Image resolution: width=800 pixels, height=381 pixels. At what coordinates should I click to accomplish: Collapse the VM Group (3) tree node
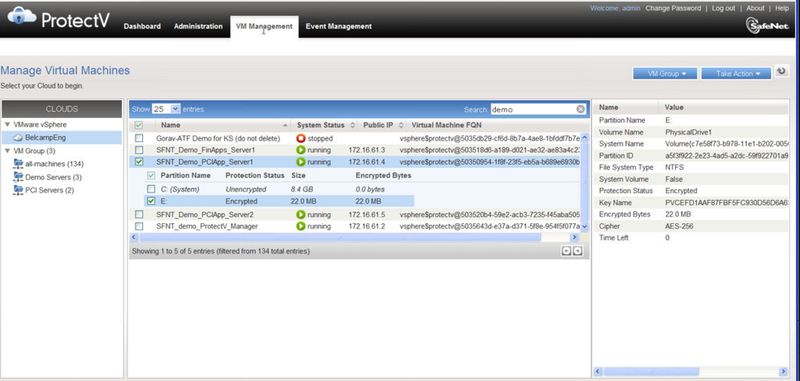click(x=7, y=151)
